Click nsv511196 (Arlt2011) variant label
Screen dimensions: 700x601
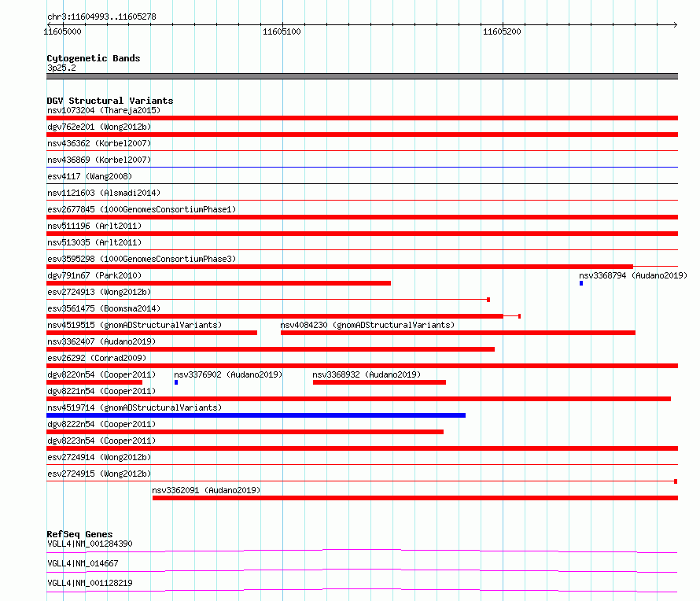coord(94,226)
